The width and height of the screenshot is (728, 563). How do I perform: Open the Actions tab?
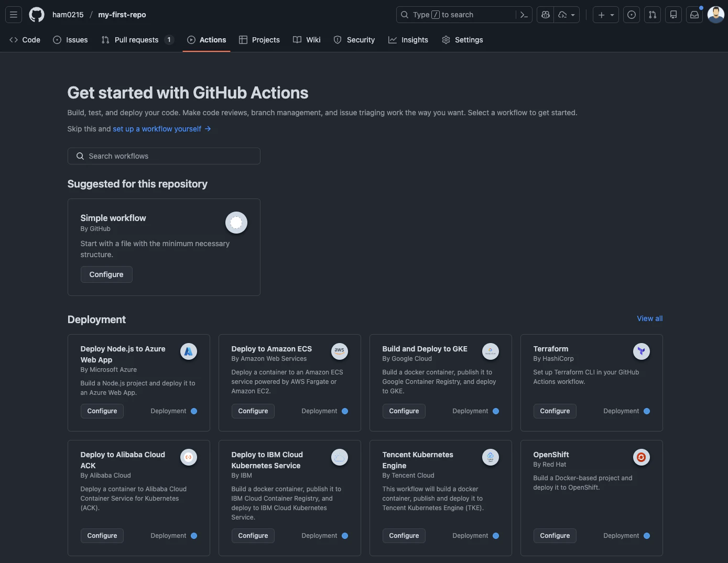(x=207, y=40)
